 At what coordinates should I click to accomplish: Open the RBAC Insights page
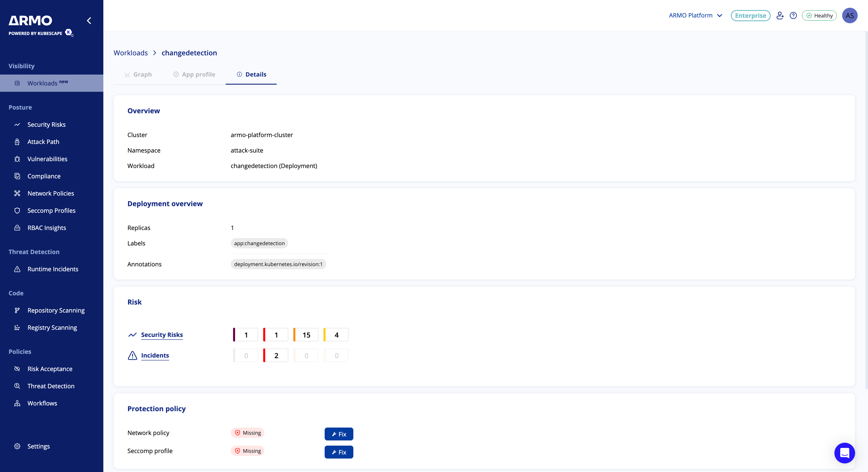(x=46, y=228)
